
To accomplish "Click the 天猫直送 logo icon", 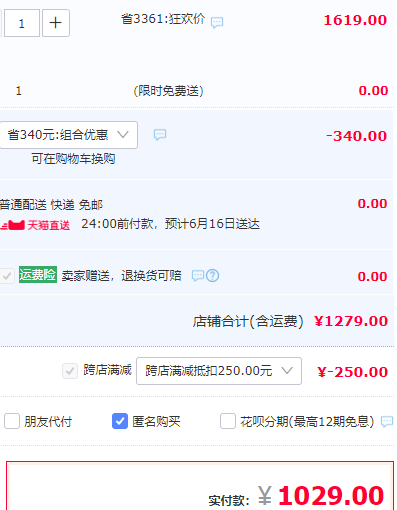I will (13, 225).
